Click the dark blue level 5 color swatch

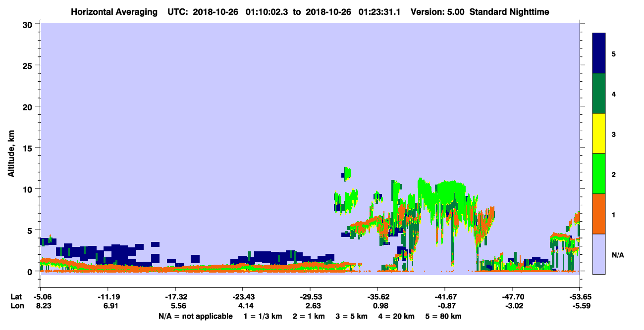tap(599, 53)
